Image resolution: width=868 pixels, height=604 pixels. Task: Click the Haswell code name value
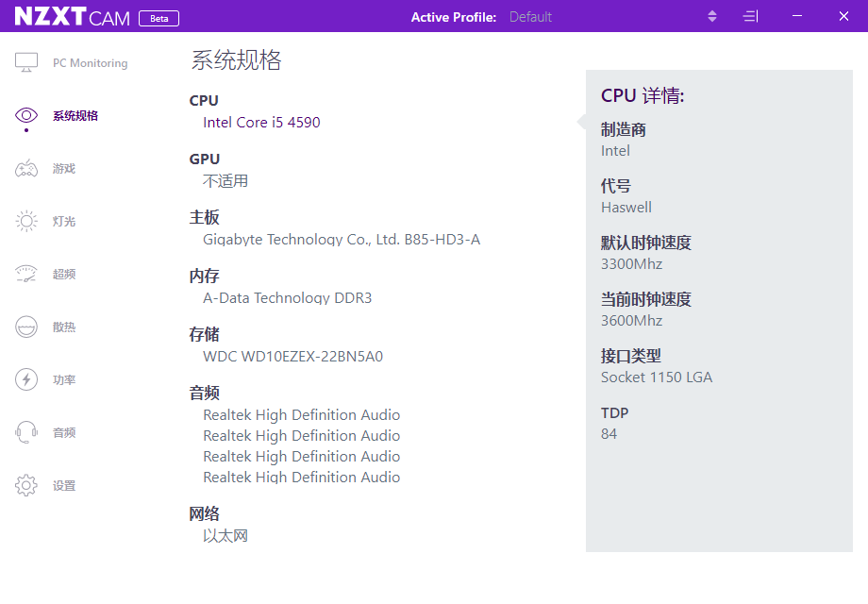626,207
